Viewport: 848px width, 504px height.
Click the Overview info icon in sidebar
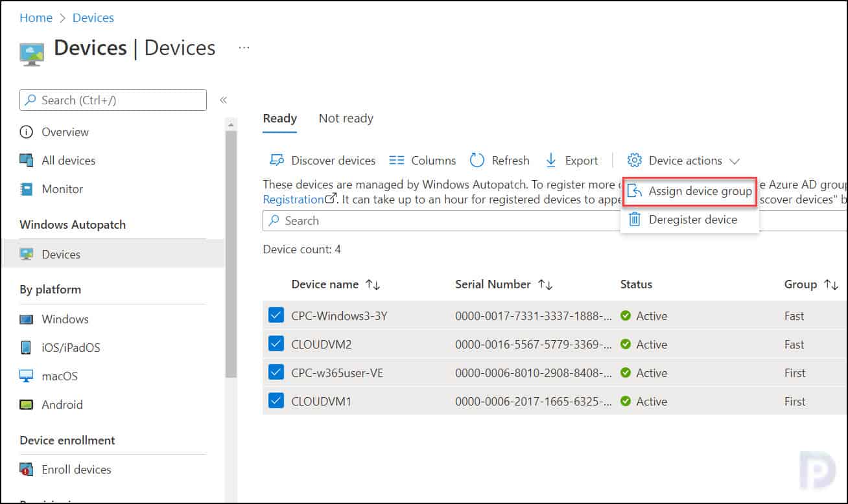(x=27, y=132)
